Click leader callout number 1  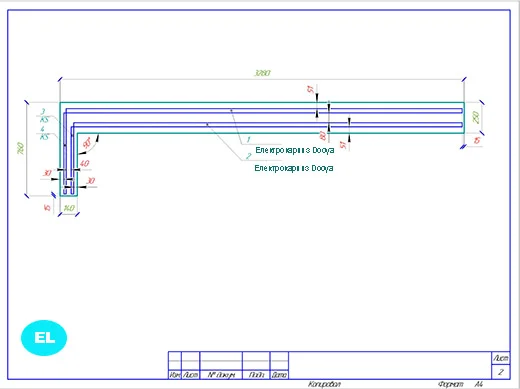pyautogui.click(x=248, y=139)
